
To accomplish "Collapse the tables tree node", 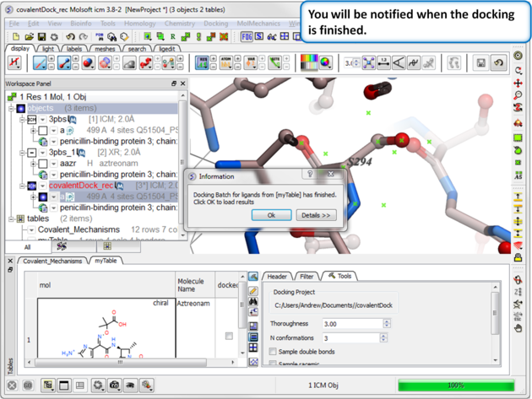I will point(11,219).
